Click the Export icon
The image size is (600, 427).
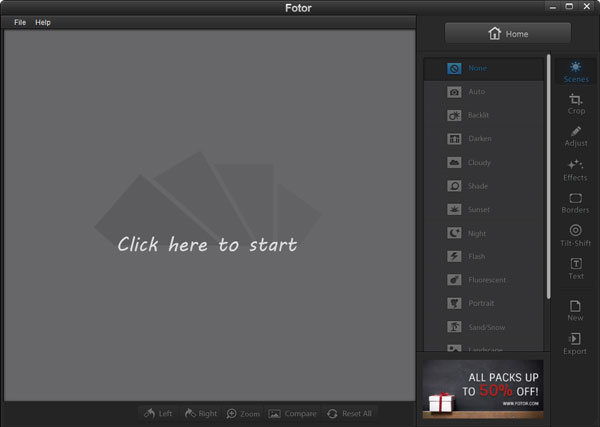click(x=575, y=344)
